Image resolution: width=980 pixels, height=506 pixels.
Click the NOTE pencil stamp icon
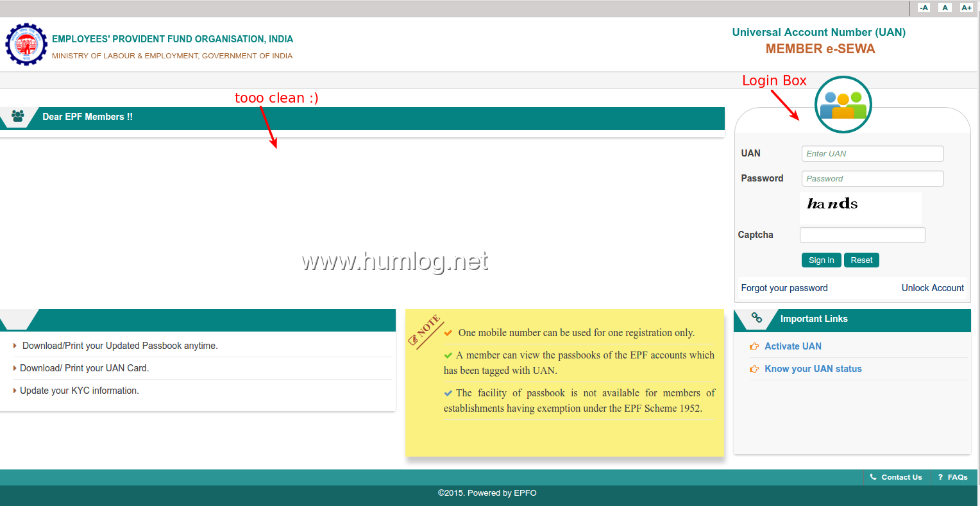coord(425,331)
